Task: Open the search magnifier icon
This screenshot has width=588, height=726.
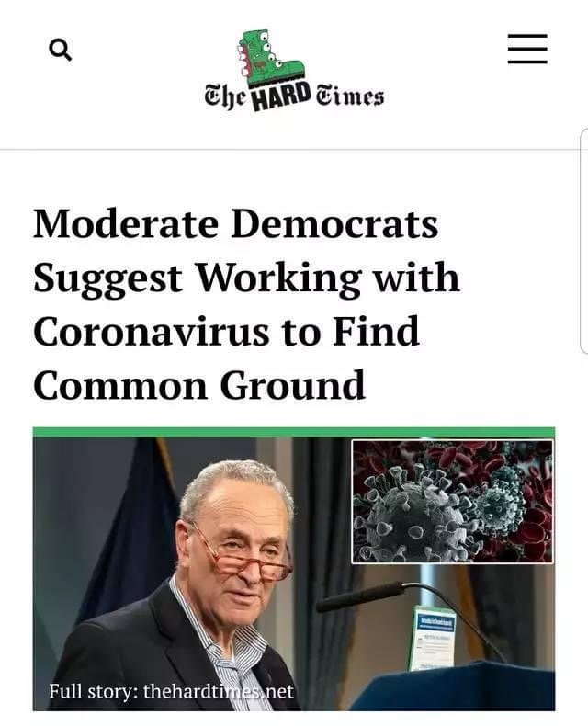Action: click(x=61, y=50)
